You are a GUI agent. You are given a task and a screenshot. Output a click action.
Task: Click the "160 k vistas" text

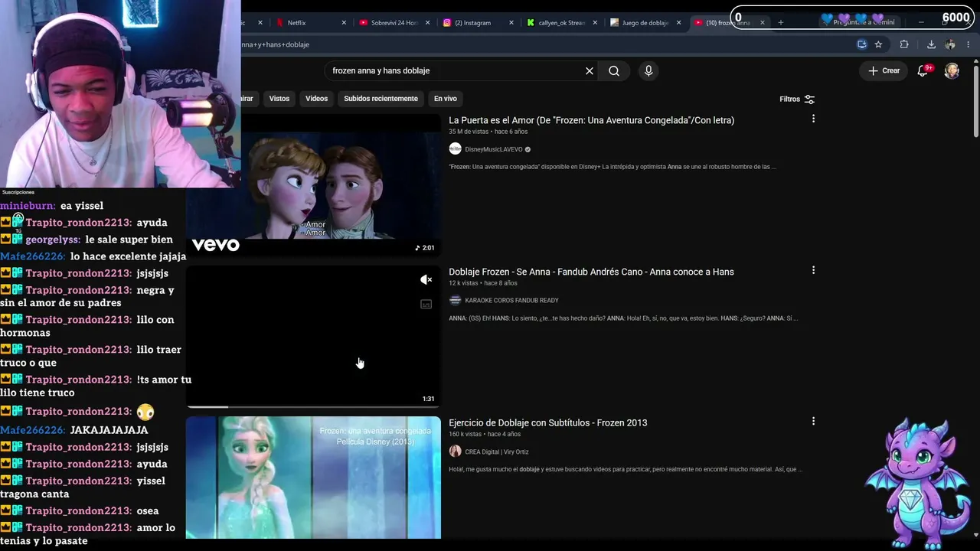point(465,434)
